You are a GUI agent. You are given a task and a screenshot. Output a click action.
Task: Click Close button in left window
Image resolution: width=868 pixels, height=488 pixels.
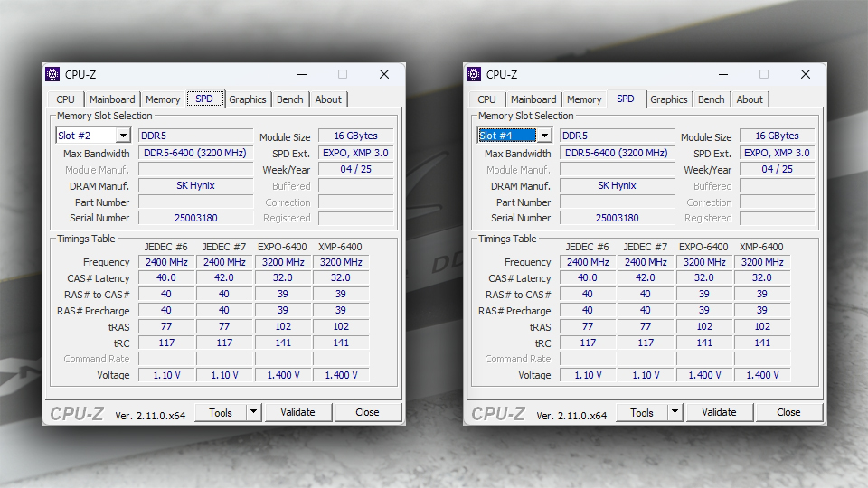[x=368, y=412]
